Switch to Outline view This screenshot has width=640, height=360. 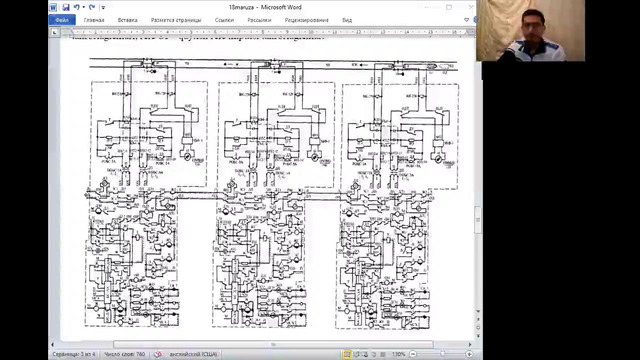tap(373, 354)
